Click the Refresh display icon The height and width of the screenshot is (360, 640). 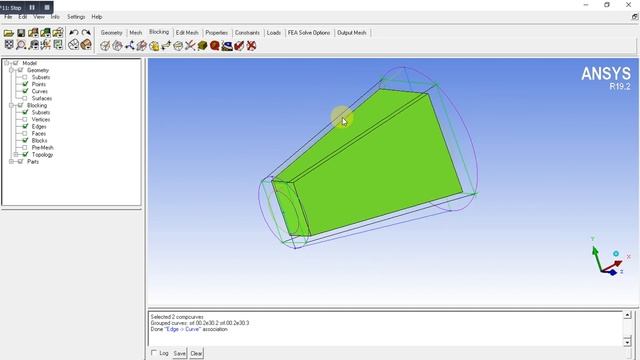tap(58, 44)
